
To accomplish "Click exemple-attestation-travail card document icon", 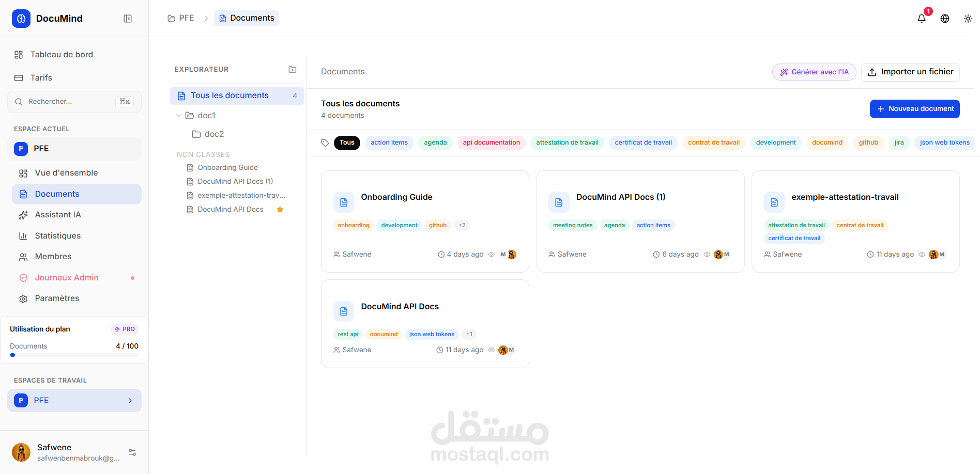I will [774, 202].
